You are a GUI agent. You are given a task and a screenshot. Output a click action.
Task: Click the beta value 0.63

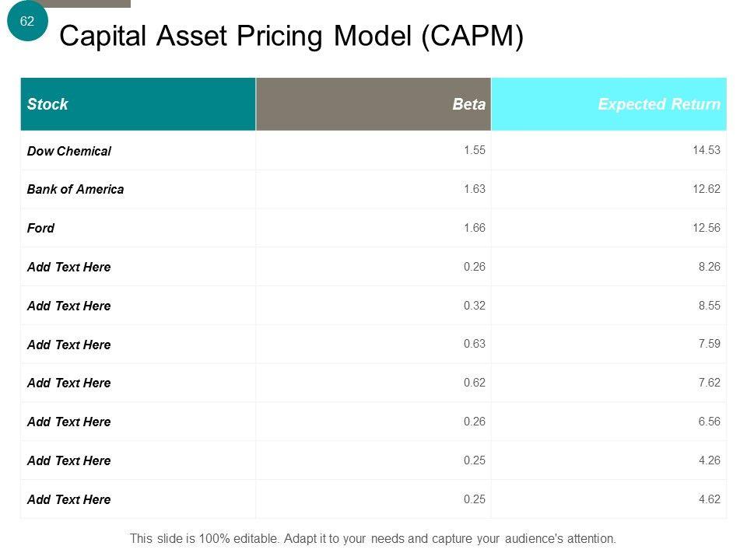(475, 345)
